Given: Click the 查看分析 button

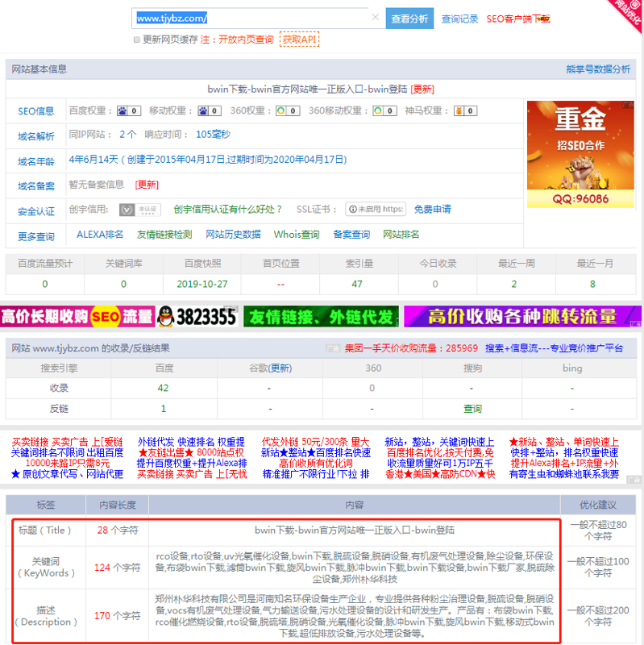Looking at the screenshot, I should (409, 18).
